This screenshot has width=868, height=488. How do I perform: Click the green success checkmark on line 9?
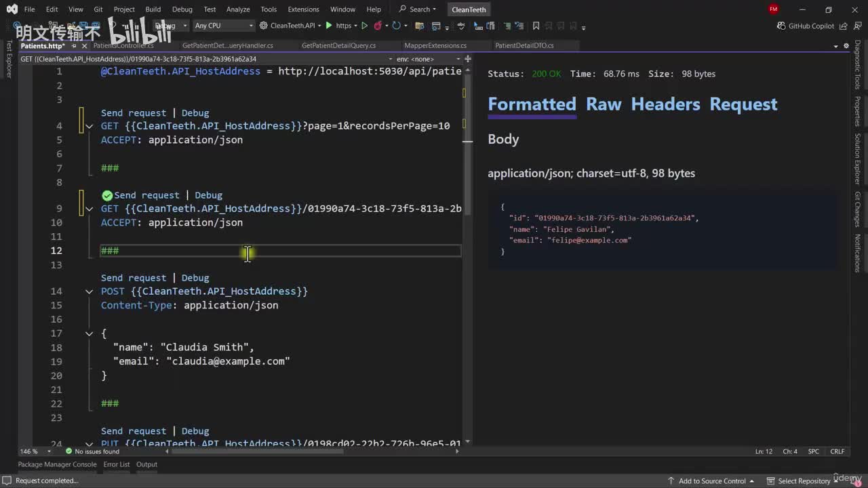(106, 195)
